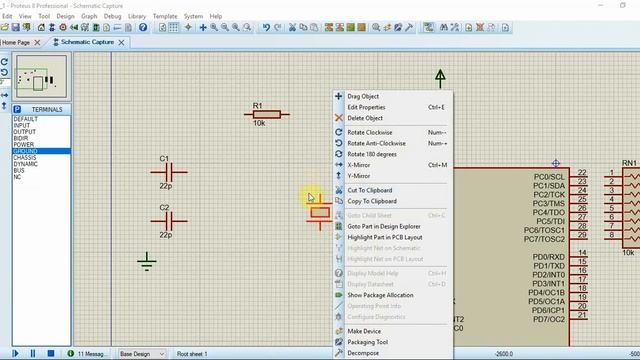Click the Block Delete toolbar icon
This screenshot has height=360, width=640.
click(362, 27)
